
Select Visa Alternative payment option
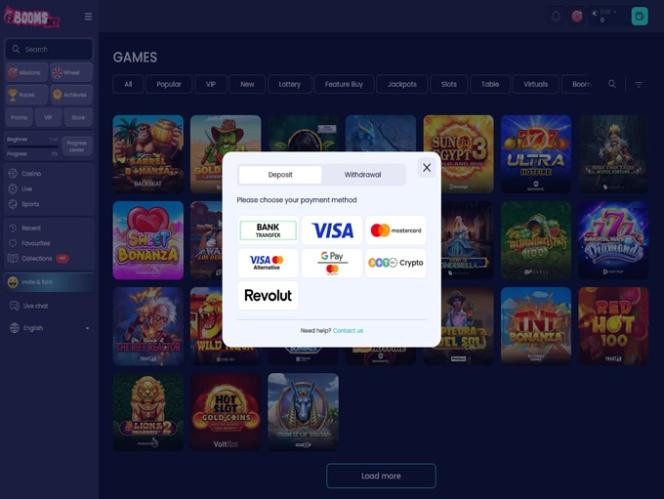pyautogui.click(x=268, y=263)
